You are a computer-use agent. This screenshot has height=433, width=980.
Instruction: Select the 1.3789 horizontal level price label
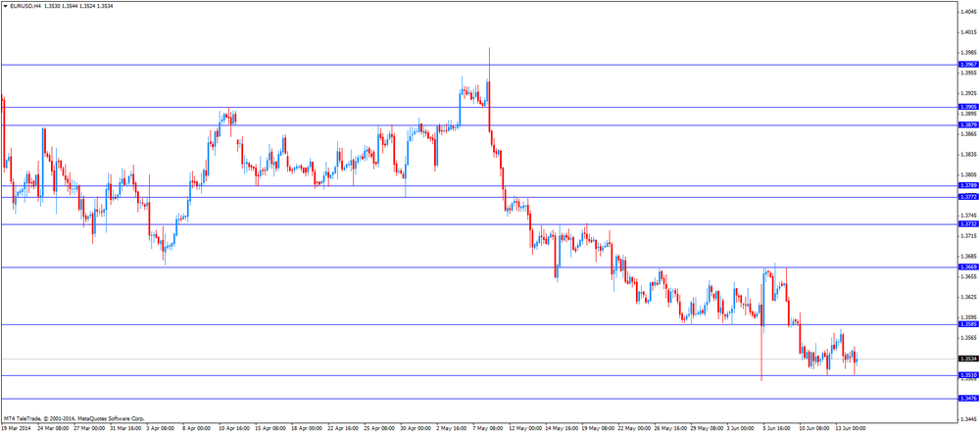968,185
